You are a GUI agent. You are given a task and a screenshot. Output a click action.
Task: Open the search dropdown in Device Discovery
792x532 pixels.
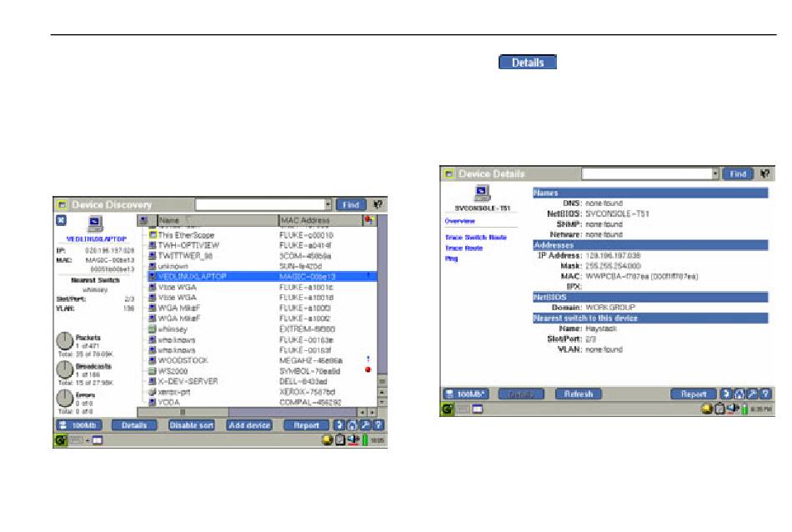(x=328, y=204)
